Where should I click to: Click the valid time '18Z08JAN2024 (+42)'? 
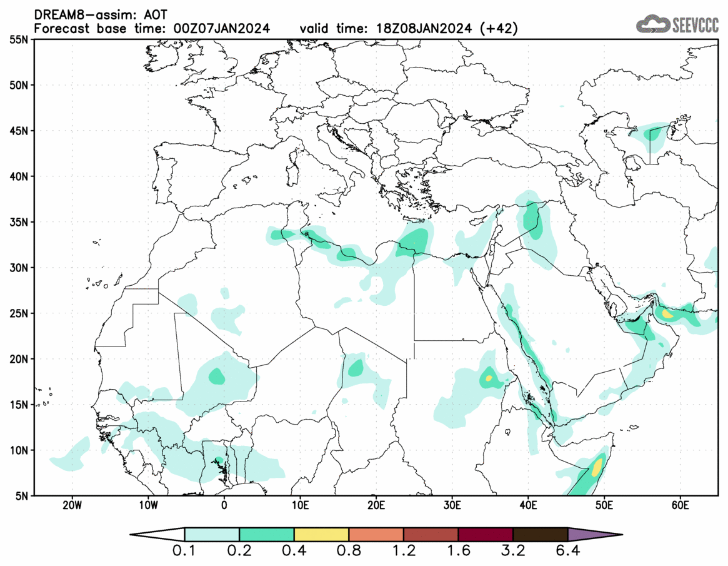coord(447,28)
